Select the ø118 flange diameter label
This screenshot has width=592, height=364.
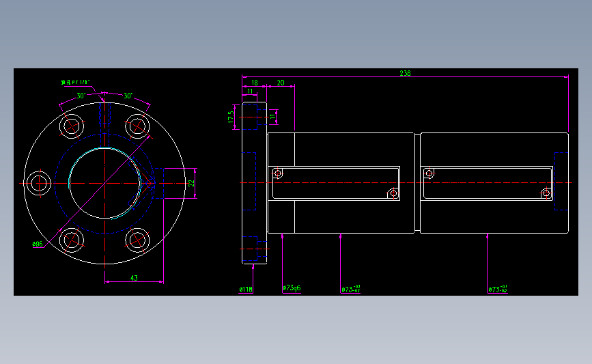[x=246, y=290]
